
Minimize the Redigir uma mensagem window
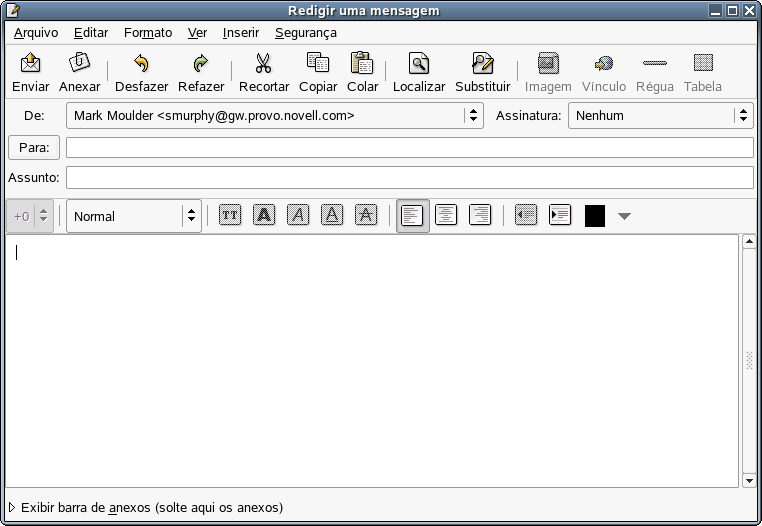pos(715,10)
